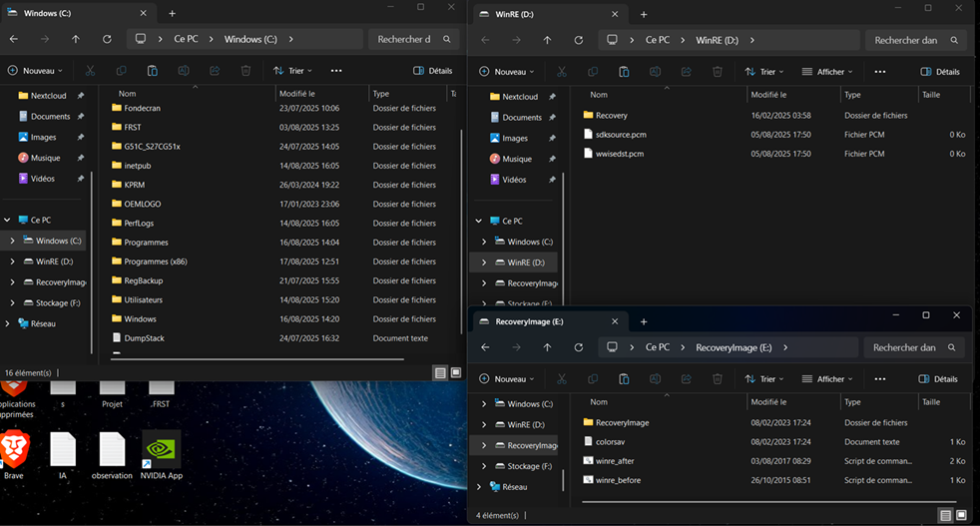Open Trier dropdown in Windows (C:) window

(x=292, y=71)
